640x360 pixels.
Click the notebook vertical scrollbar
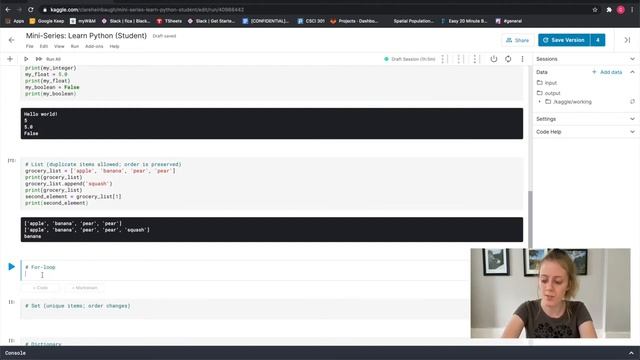530,219
